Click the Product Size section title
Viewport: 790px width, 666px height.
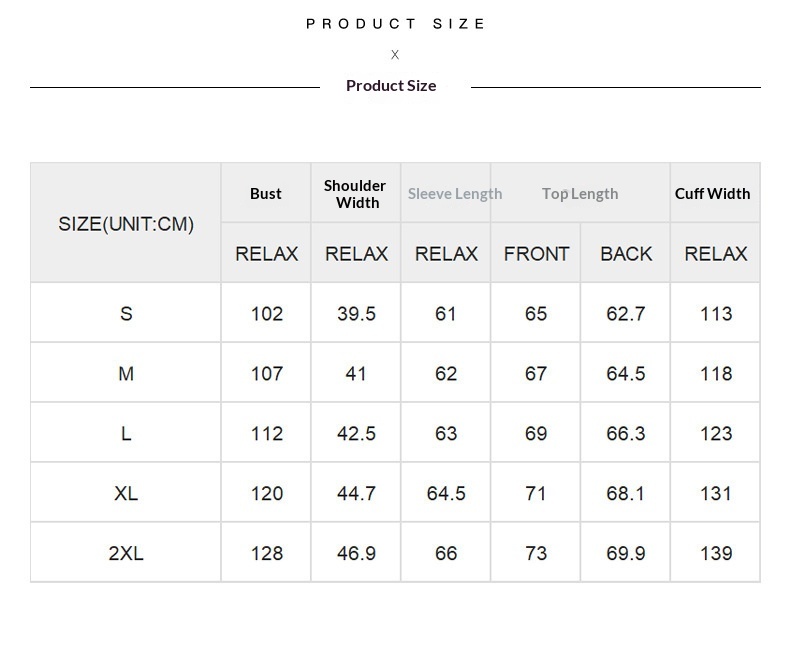(x=391, y=86)
